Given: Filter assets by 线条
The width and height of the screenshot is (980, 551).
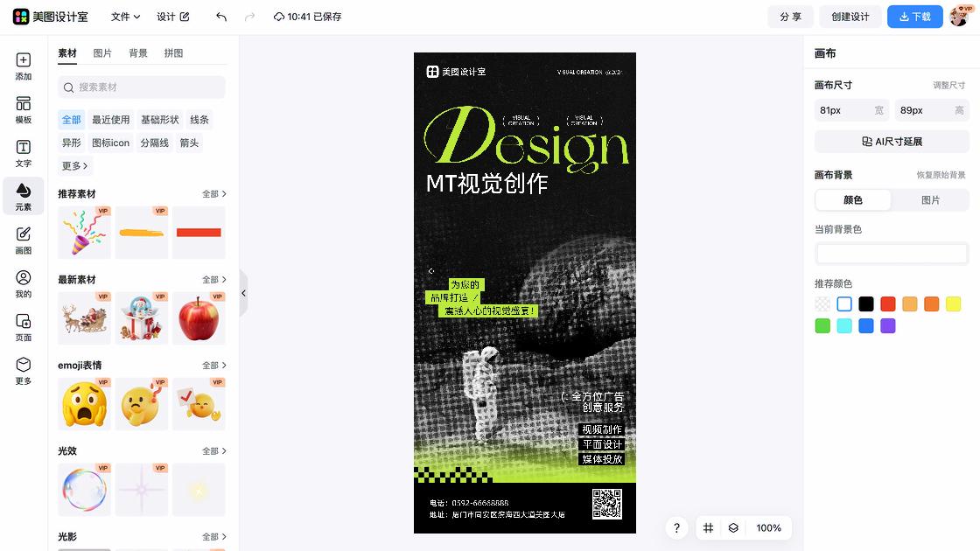Looking at the screenshot, I should click(199, 119).
